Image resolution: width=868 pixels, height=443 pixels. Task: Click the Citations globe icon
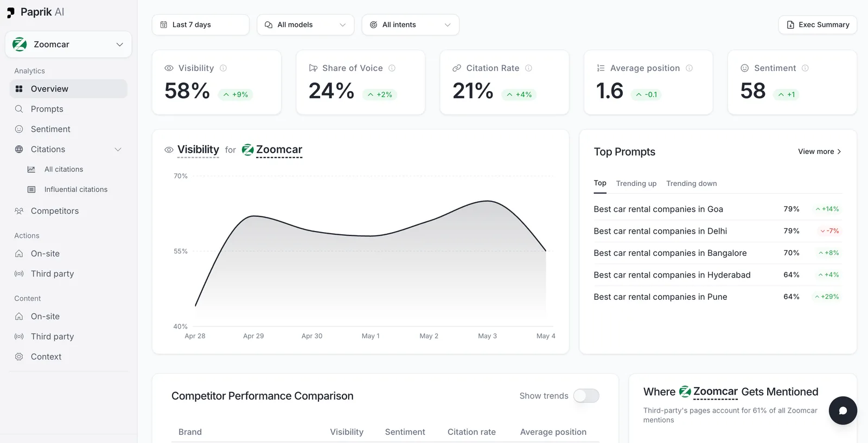click(19, 149)
